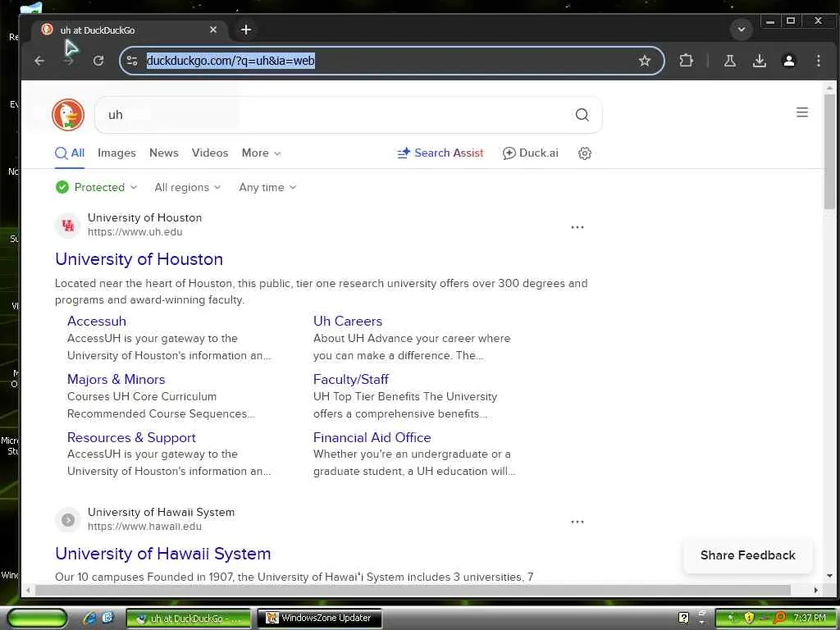Click the magnifier search button in search box
The height and width of the screenshot is (630, 840).
(582, 115)
